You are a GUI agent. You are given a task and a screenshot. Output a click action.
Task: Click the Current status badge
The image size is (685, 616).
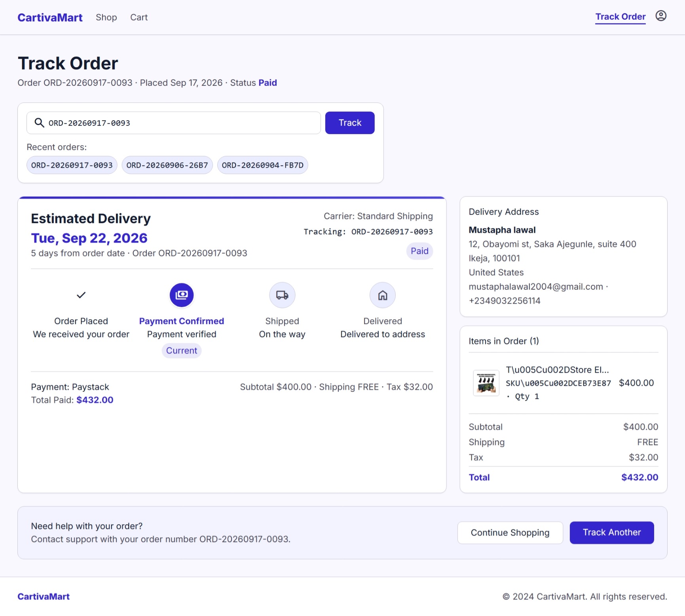[x=182, y=351]
